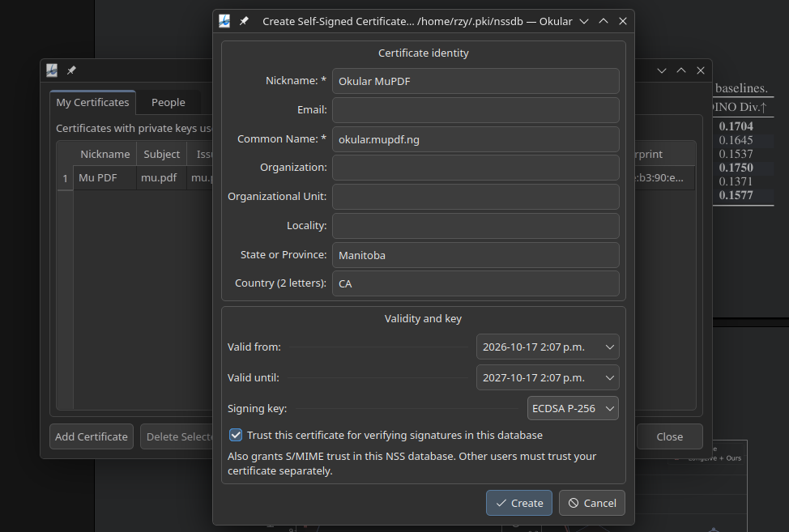
Task: Click the value 0.1750 in the background document
Action: click(736, 168)
